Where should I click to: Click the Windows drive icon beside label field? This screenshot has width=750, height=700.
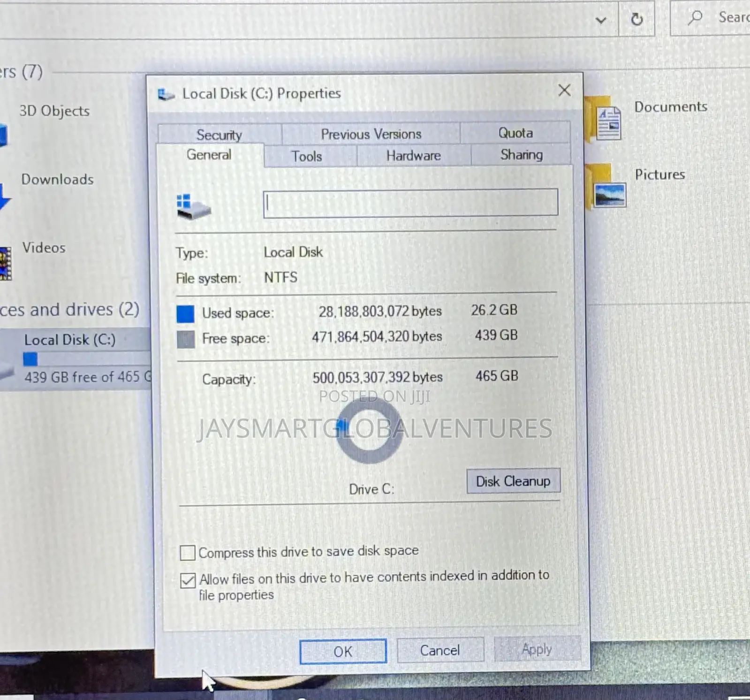(x=193, y=207)
